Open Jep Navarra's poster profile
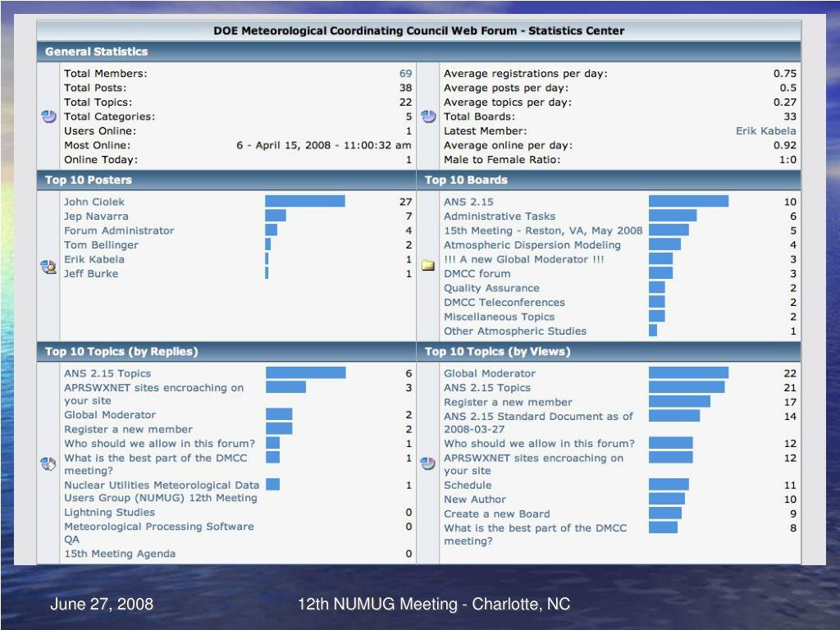 tap(96, 217)
